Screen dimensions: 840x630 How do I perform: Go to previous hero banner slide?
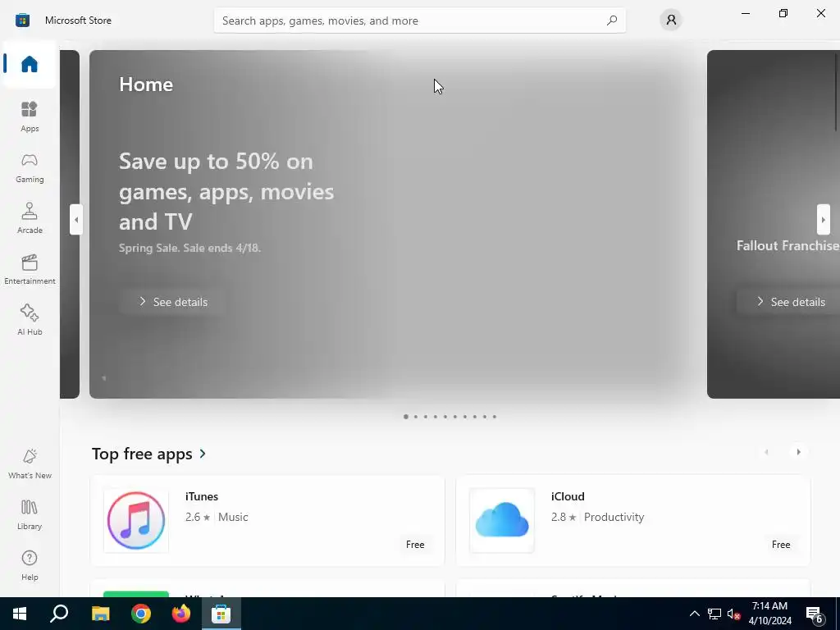coord(76,219)
